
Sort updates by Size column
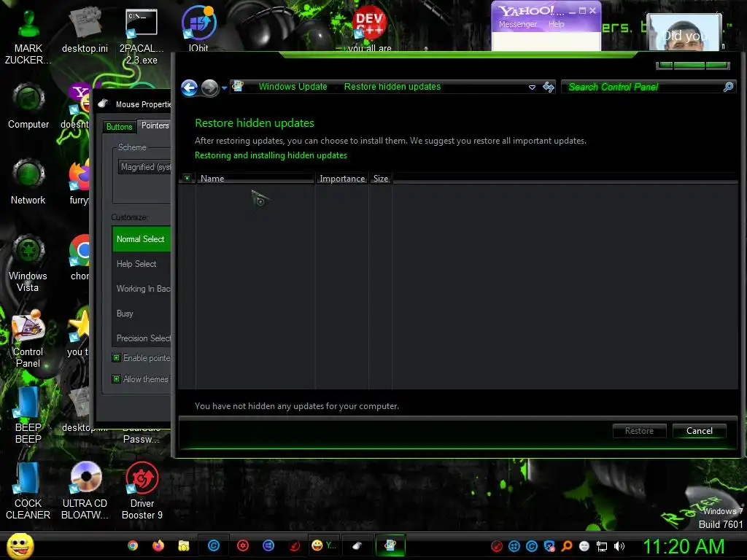tap(380, 179)
